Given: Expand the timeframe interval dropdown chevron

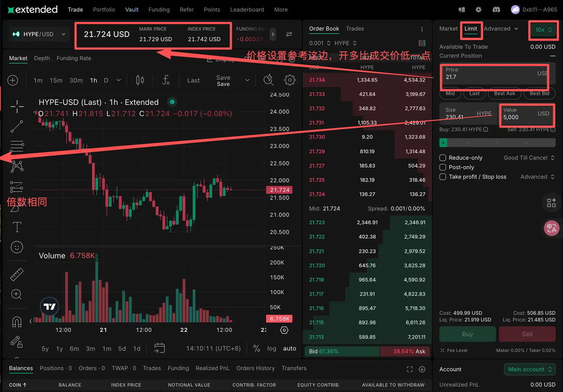Looking at the screenshot, I should coord(118,80).
